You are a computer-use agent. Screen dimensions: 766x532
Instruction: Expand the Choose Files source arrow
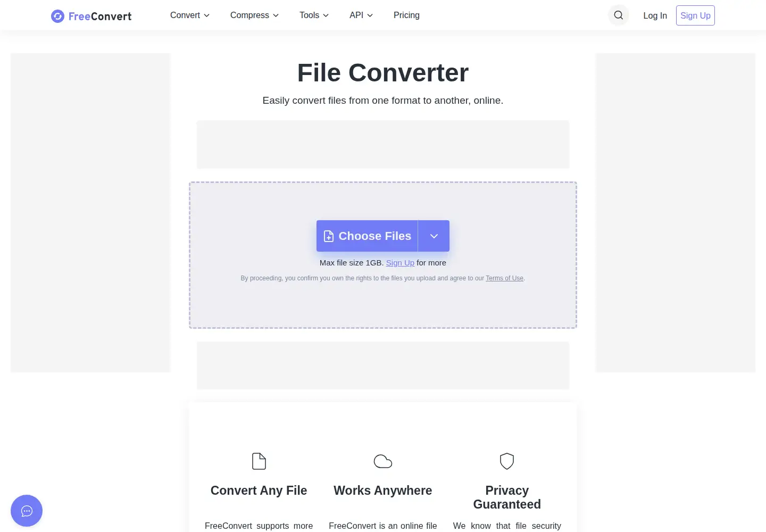coord(434,236)
